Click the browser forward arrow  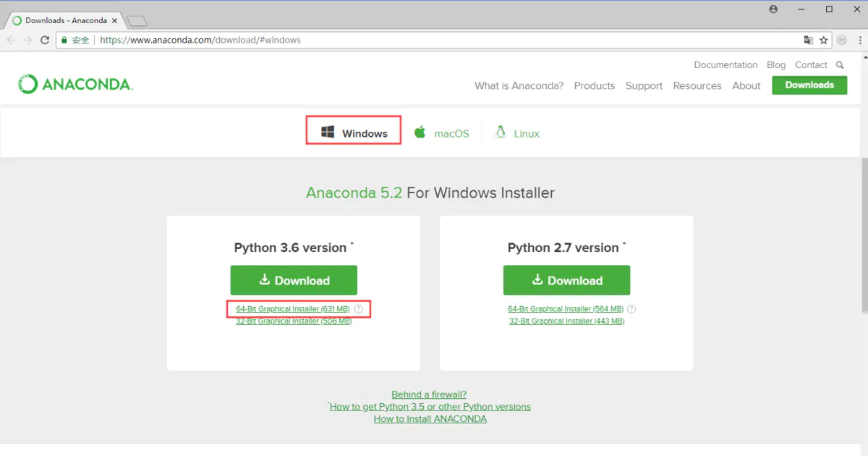click(28, 40)
